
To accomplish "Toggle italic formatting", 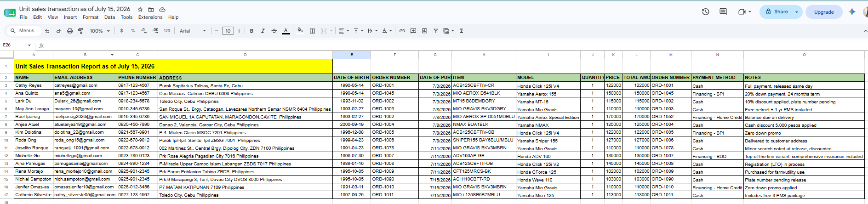I will coord(263,31).
